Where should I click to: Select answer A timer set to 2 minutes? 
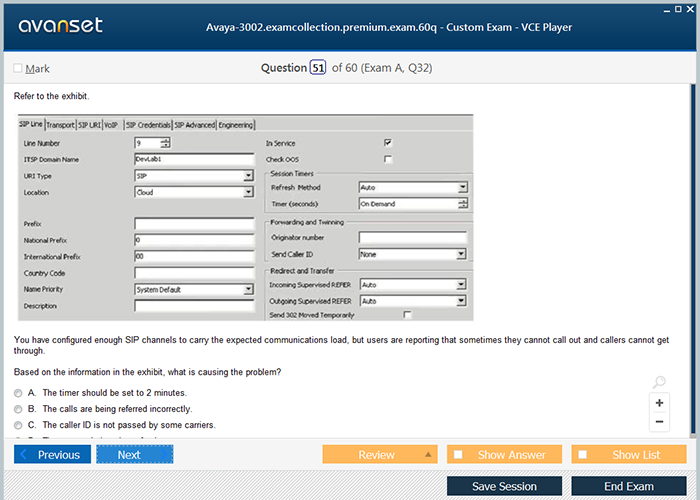[x=18, y=393]
